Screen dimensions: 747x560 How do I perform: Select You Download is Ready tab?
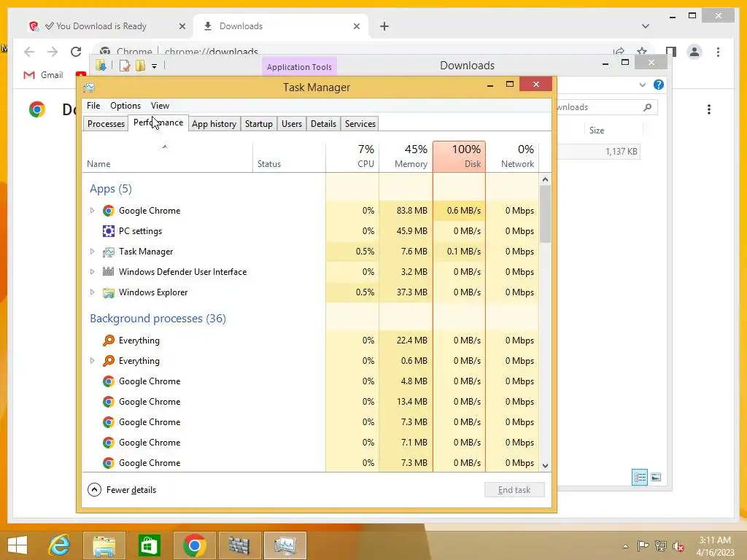pyautogui.click(x=107, y=26)
